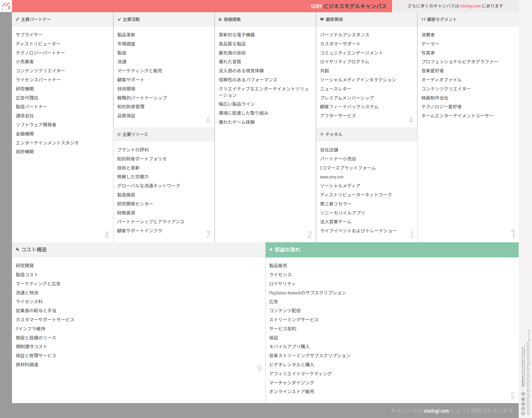
Task: Click the gift icon beside 価値提案
Action: pyautogui.click(x=220, y=19)
